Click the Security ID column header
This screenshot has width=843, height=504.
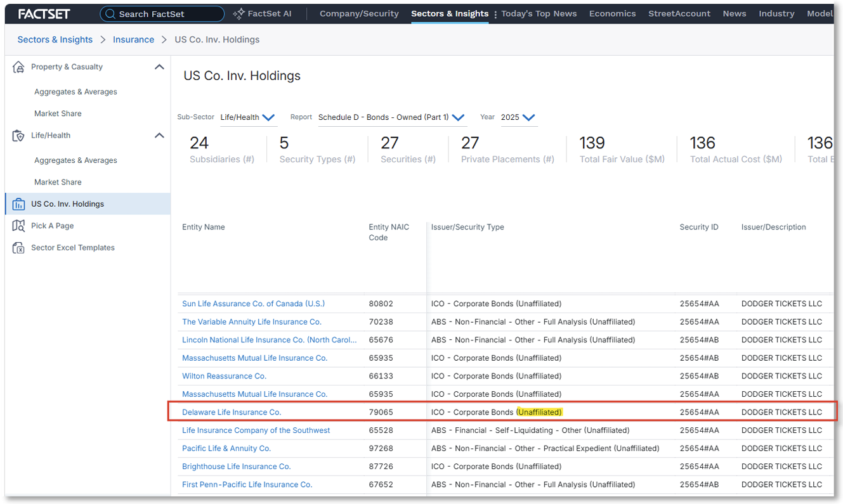[699, 227]
